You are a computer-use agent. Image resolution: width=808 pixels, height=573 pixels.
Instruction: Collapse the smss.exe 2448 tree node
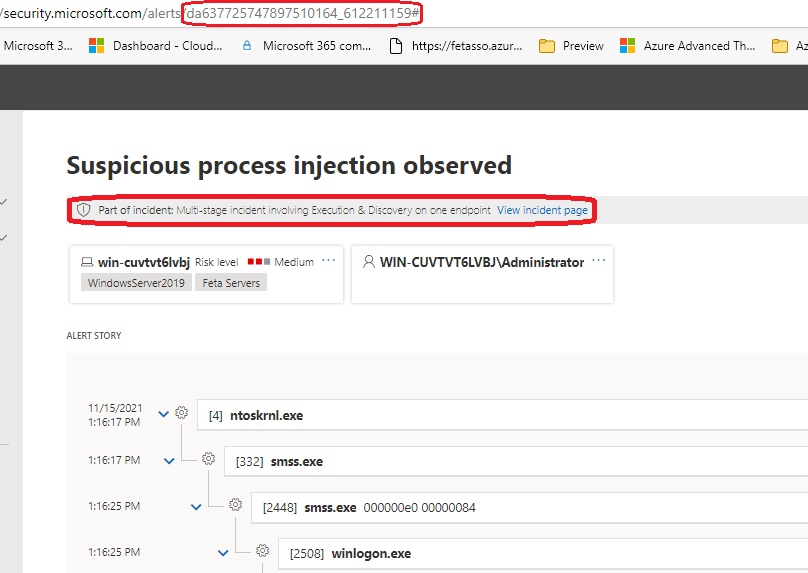pos(196,507)
